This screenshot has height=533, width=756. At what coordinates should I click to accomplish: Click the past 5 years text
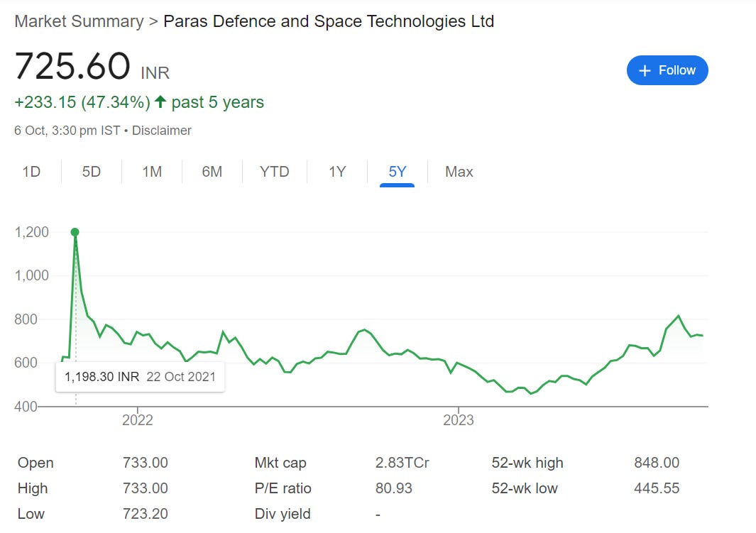tap(218, 102)
